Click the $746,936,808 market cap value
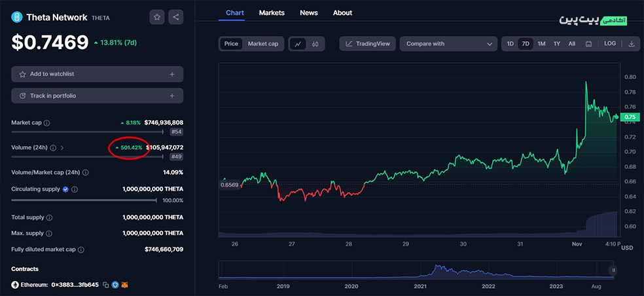This screenshot has height=296, width=644. coord(164,122)
